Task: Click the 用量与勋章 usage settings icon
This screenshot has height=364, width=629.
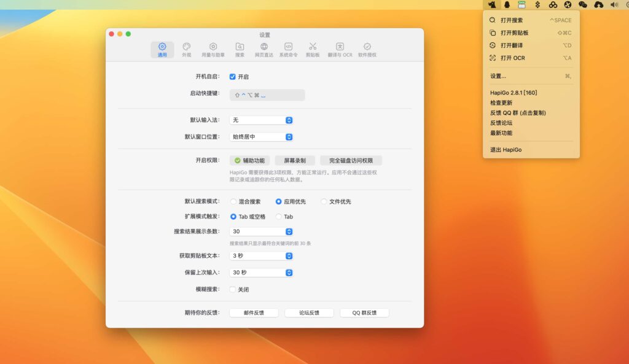Action: coord(213,49)
